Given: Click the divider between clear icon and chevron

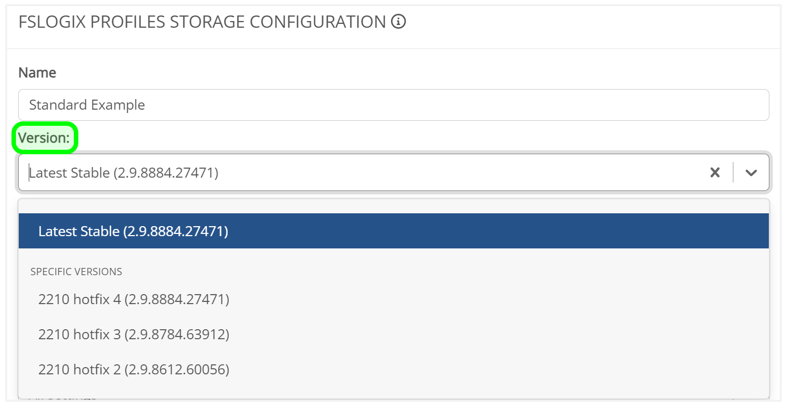Looking at the screenshot, I should tap(733, 173).
